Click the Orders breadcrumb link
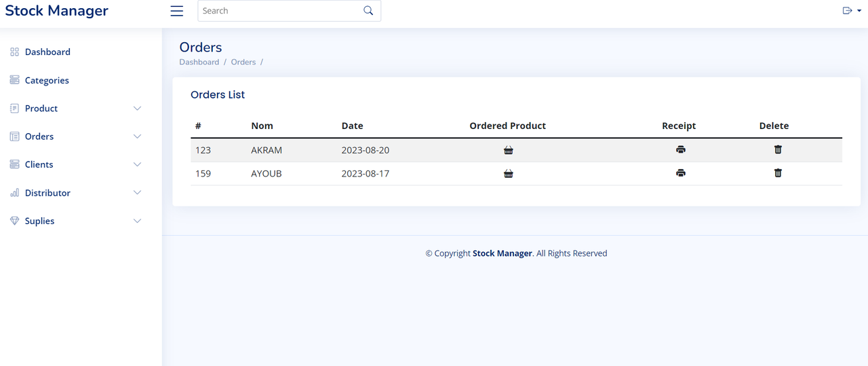 click(x=243, y=62)
